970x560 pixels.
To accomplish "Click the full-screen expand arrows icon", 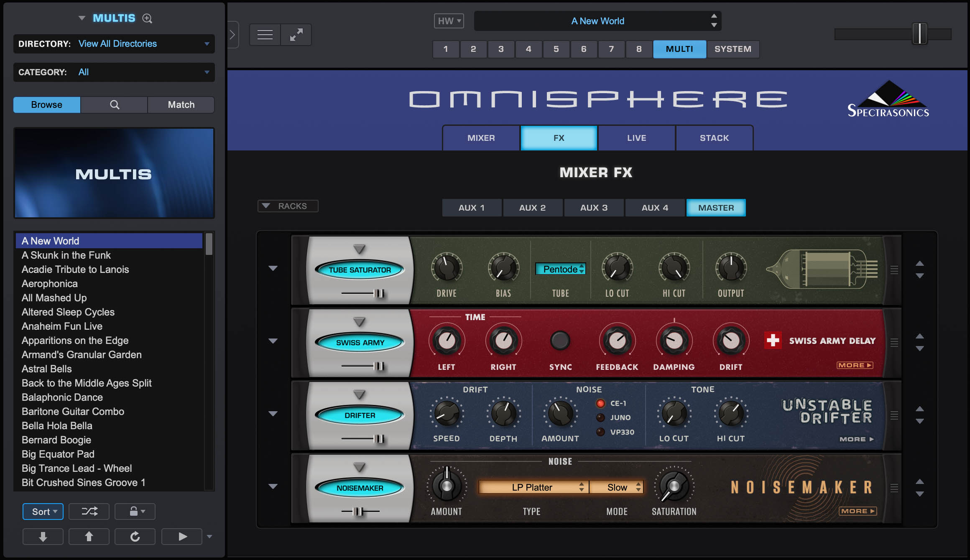I will tap(296, 34).
